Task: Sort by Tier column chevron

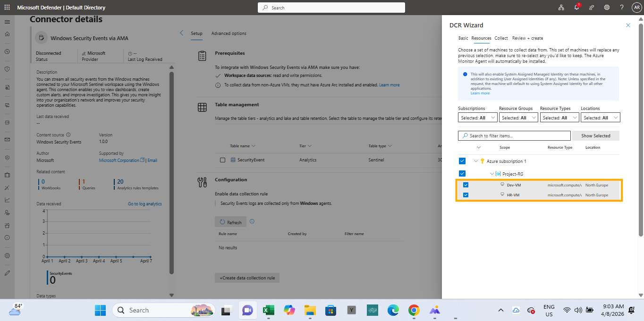Action: (310, 146)
